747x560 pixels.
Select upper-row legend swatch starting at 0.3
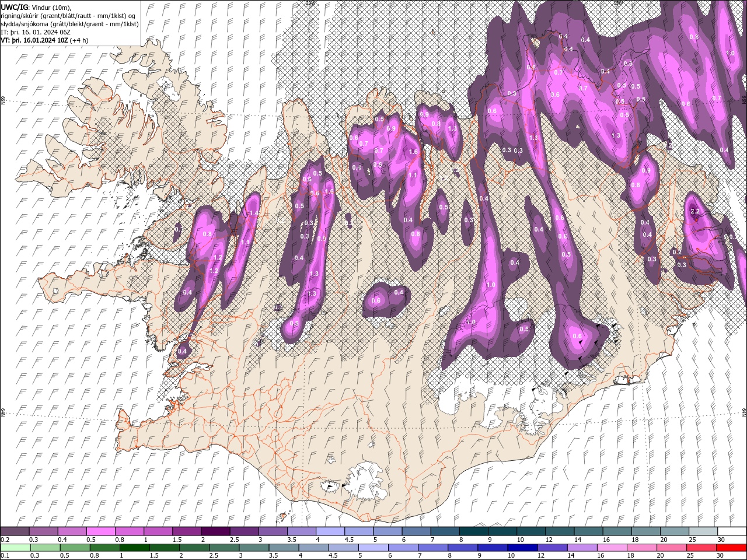click(43, 531)
